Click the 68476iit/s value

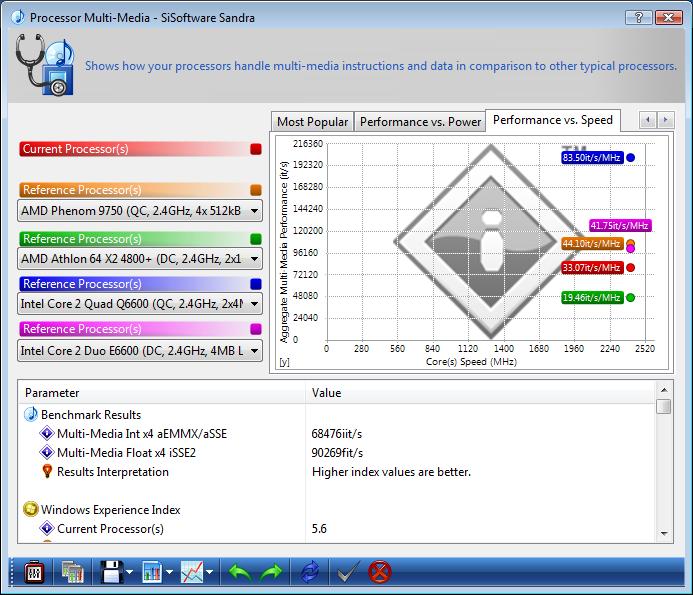pyautogui.click(x=337, y=434)
